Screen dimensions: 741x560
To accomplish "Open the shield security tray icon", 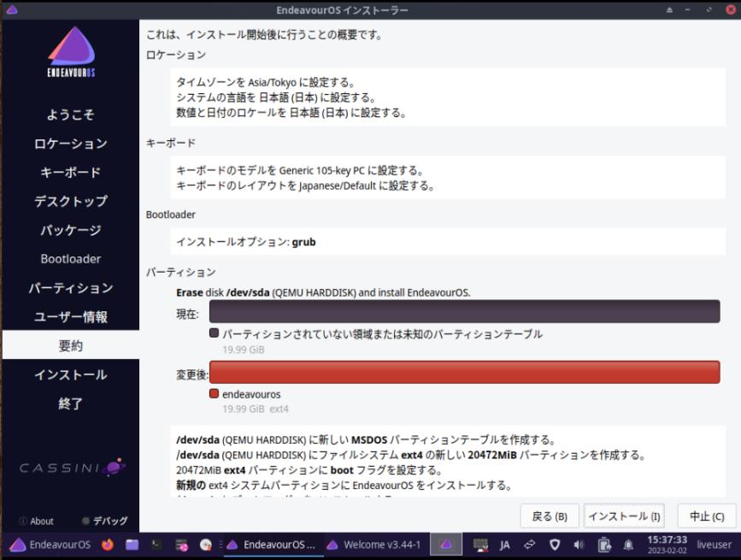I will pyautogui.click(x=555, y=545).
